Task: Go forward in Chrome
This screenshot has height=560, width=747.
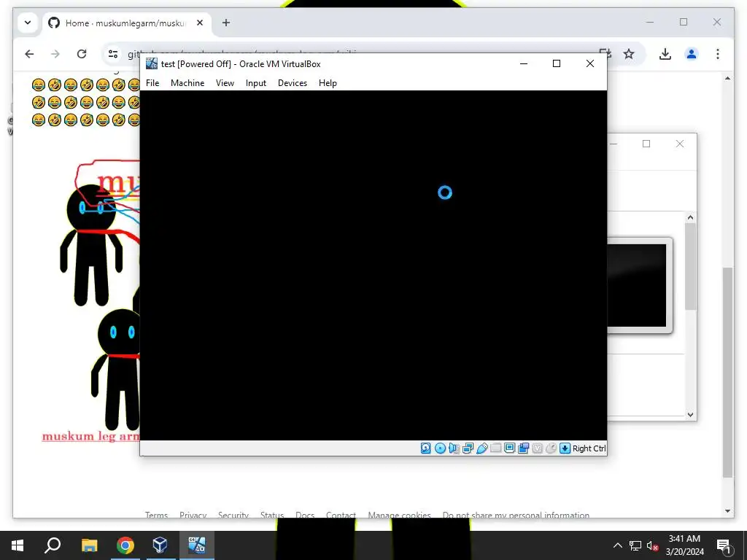Action: click(55, 54)
